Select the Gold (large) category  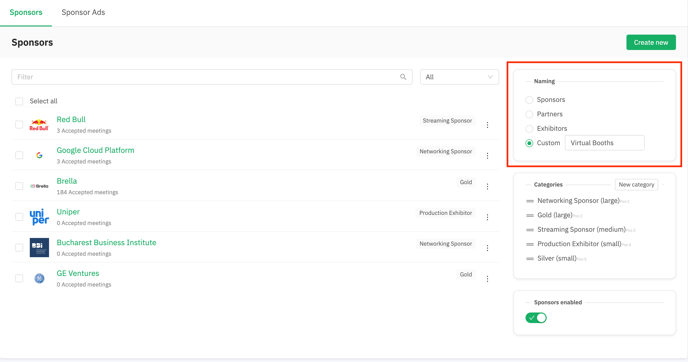(555, 215)
